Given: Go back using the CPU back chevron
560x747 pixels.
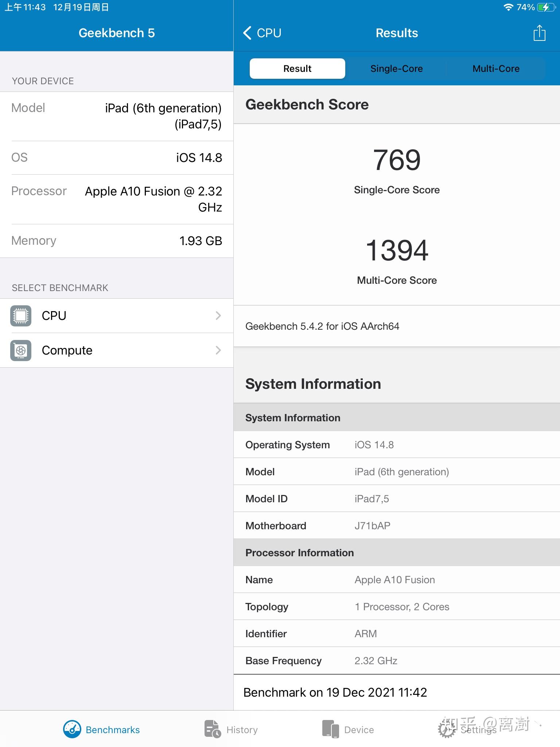Looking at the screenshot, I should [248, 33].
